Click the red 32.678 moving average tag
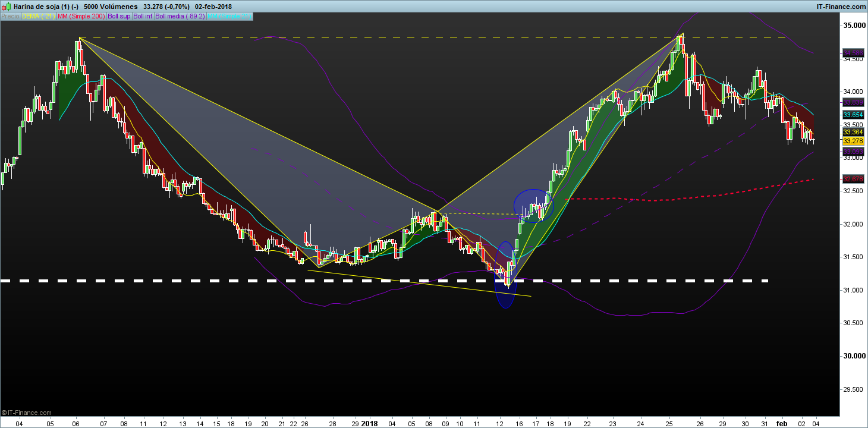Screen dimensions: 868x428 (x=853, y=179)
